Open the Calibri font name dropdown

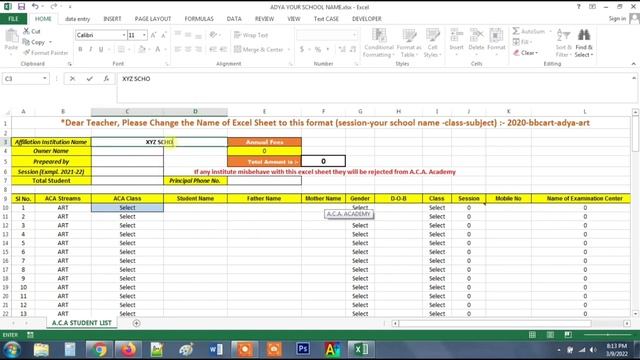click(x=124, y=35)
